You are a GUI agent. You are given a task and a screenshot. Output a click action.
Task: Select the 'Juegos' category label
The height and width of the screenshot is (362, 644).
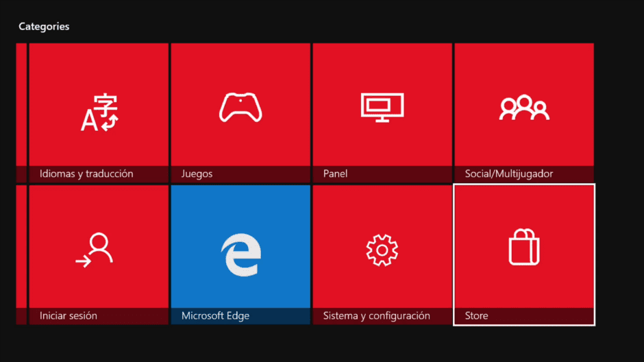tap(197, 174)
